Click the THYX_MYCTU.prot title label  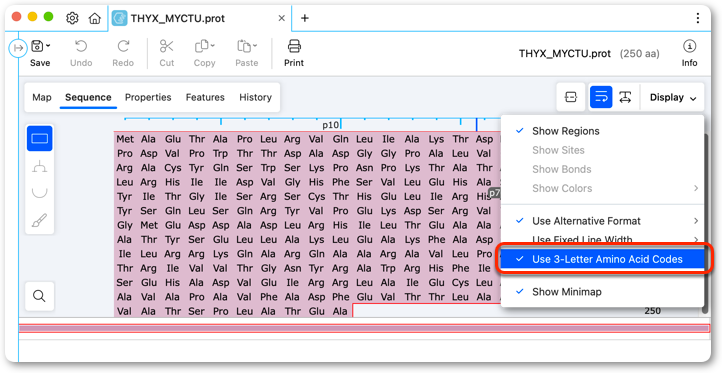pos(565,53)
